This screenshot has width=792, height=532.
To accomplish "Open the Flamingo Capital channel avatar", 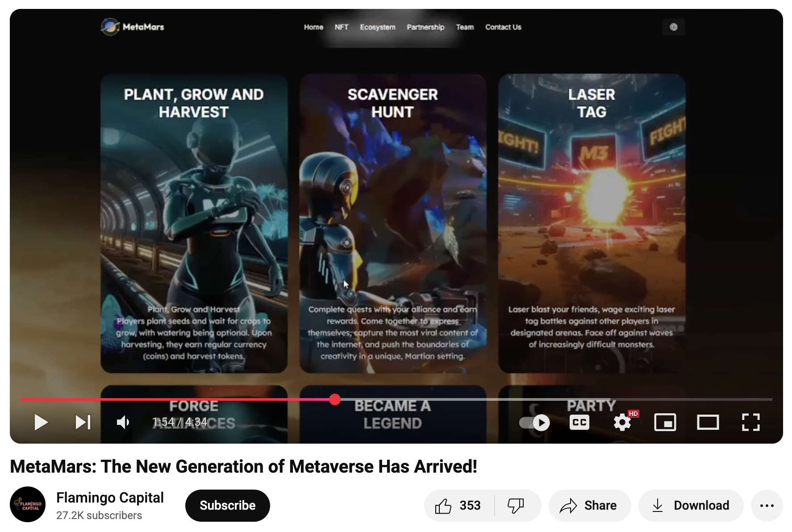I will [x=28, y=504].
